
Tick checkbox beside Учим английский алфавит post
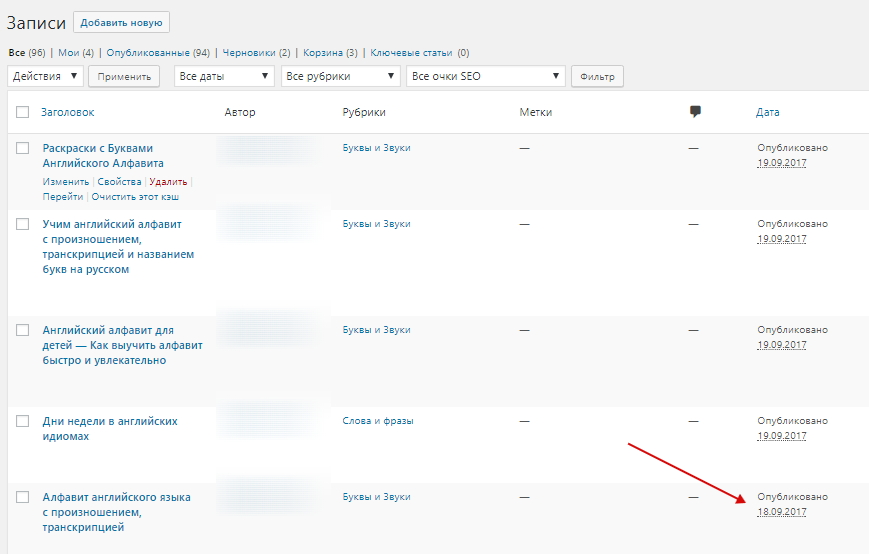coord(23,224)
